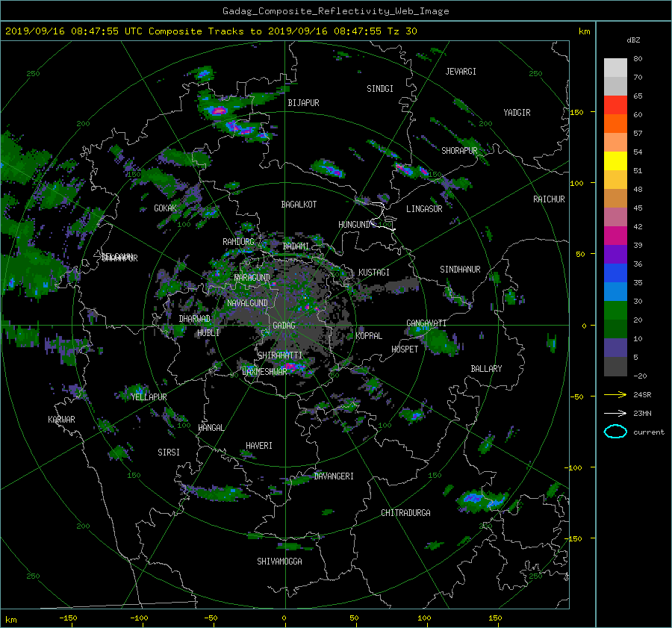Click the LINGASUR city label
Viewport: 672px width, 628px height.
(x=424, y=209)
